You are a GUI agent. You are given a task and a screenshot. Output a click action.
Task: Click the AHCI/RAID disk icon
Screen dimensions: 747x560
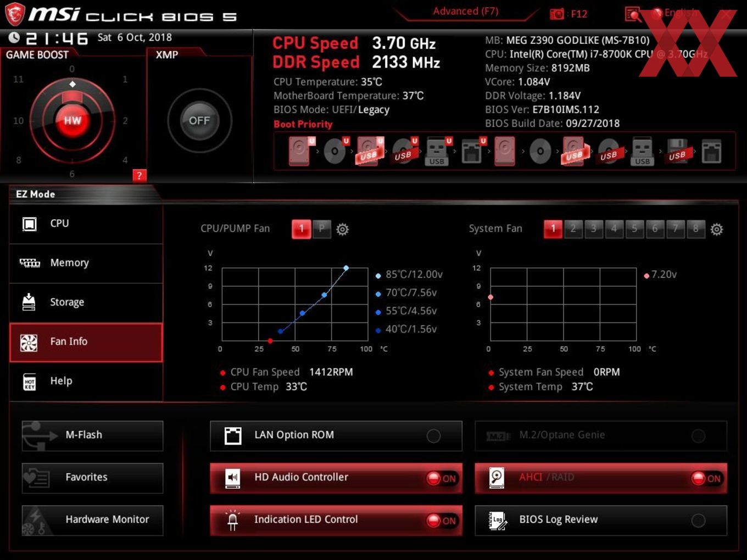497,478
